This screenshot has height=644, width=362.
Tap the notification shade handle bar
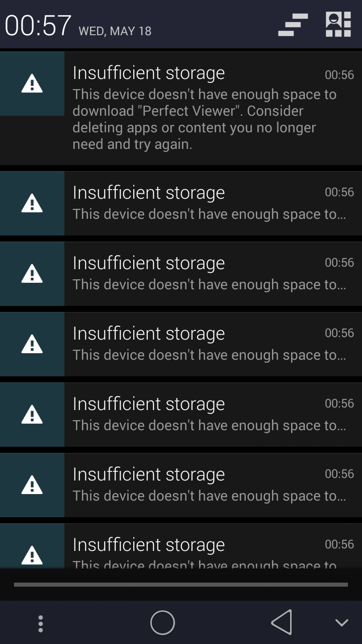pyautogui.click(x=181, y=585)
